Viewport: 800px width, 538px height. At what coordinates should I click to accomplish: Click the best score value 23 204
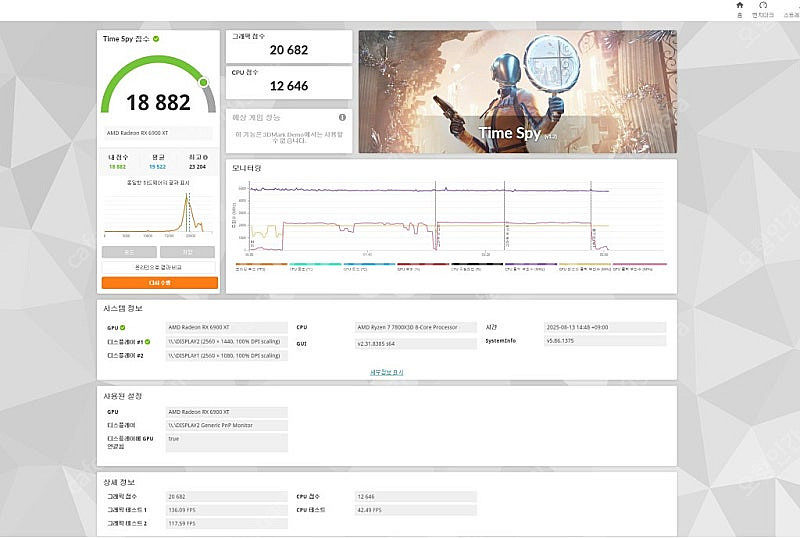point(197,167)
